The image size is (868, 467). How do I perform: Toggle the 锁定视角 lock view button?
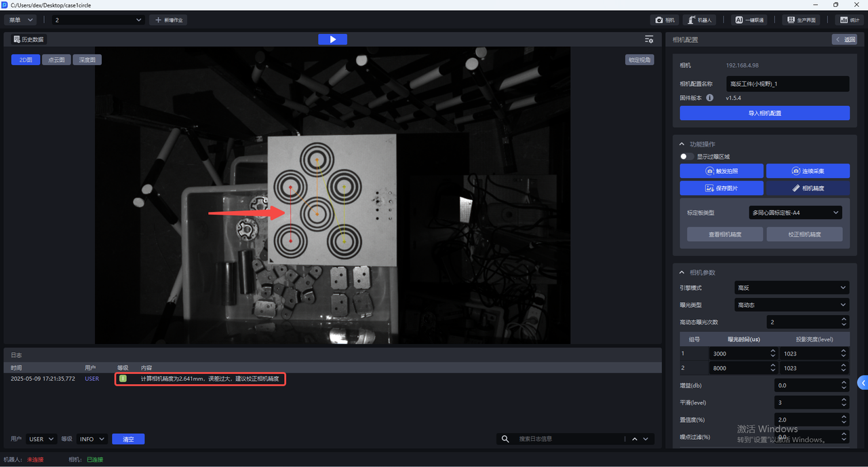tap(639, 60)
